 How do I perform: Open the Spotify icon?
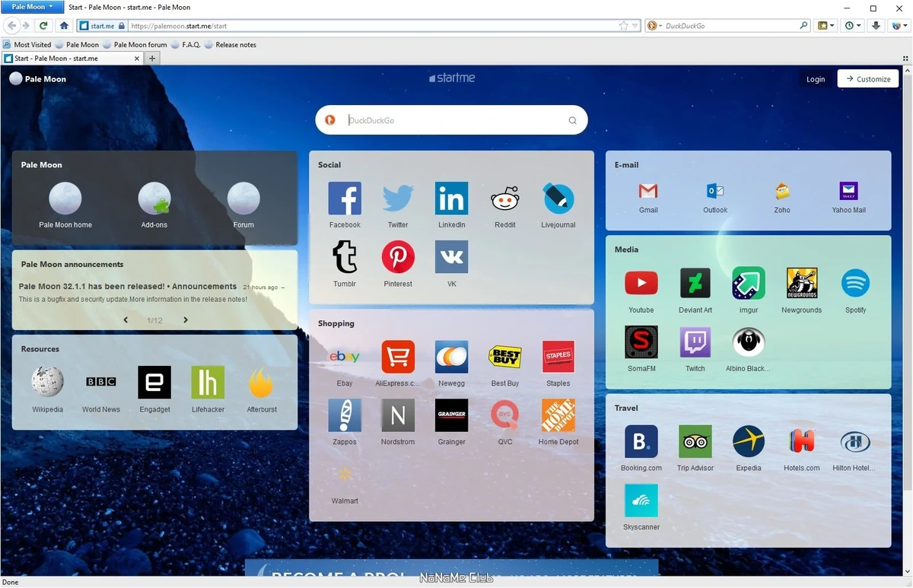pos(855,283)
